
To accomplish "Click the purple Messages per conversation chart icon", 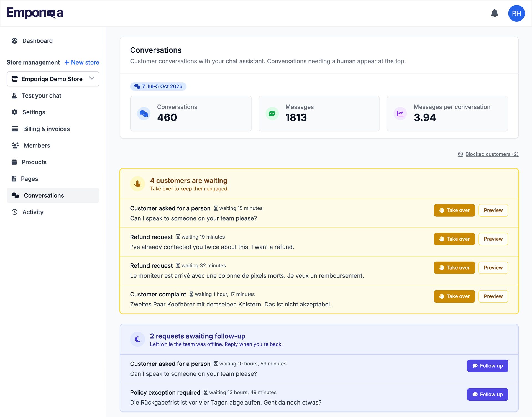I will (400, 114).
